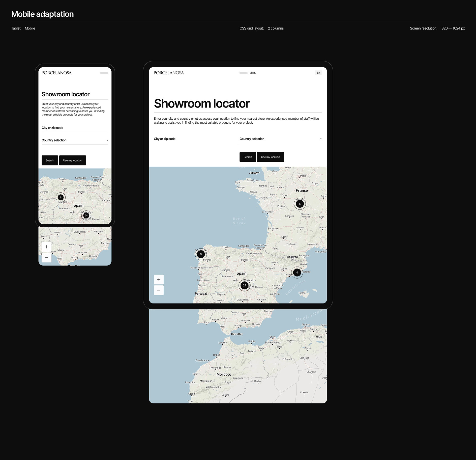Zoom out on tablet map
This screenshot has height=460, width=476.
(159, 290)
